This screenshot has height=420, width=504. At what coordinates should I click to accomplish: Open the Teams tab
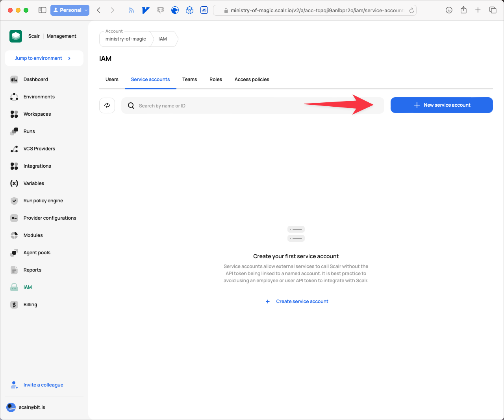[189, 80]
